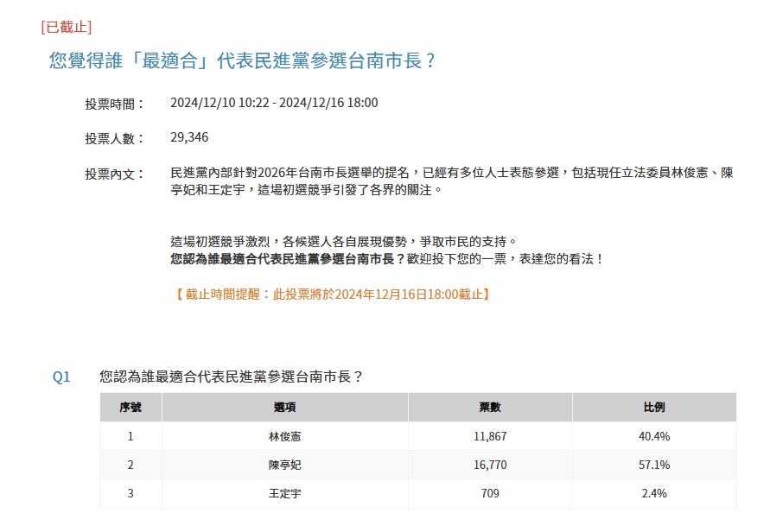Screen dimensions: 770x532
Task: Click the 票數 column header
Action: (x=490, y=408)
